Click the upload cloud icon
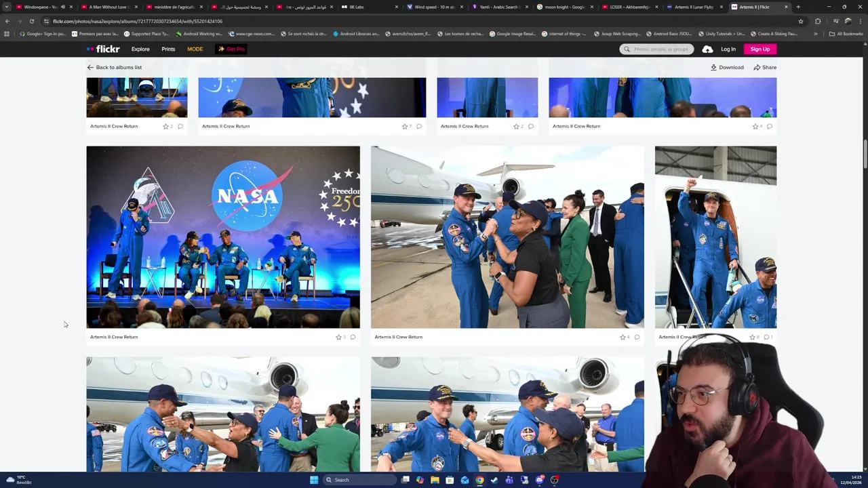This screenshot has height=488, width=868. 707,49
